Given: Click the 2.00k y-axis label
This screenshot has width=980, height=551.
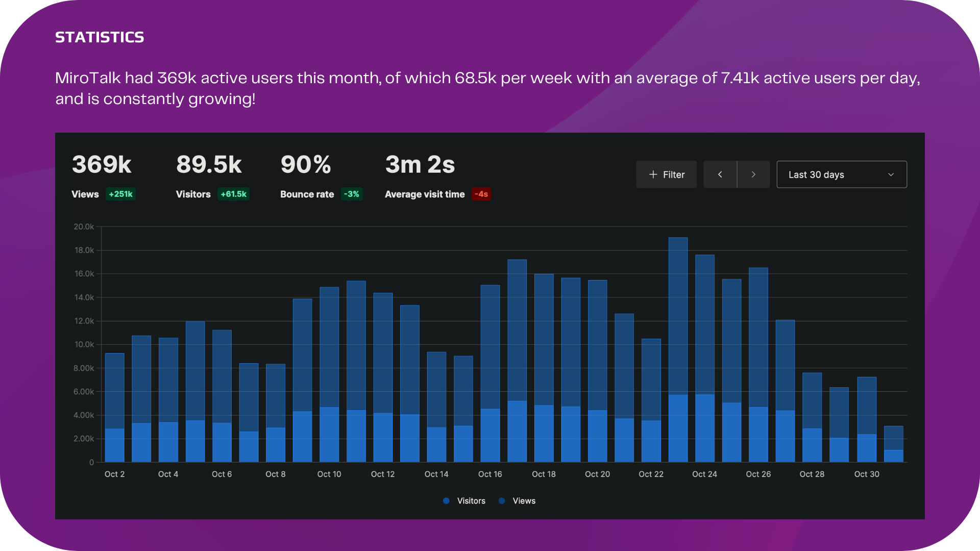Looking at the screenshot, I should coord(84,439).
